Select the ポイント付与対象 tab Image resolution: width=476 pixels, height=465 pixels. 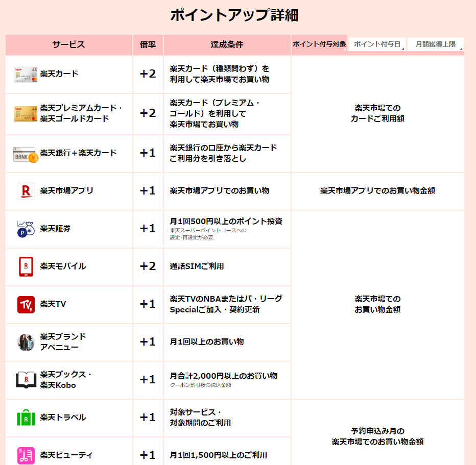[319, 44]
